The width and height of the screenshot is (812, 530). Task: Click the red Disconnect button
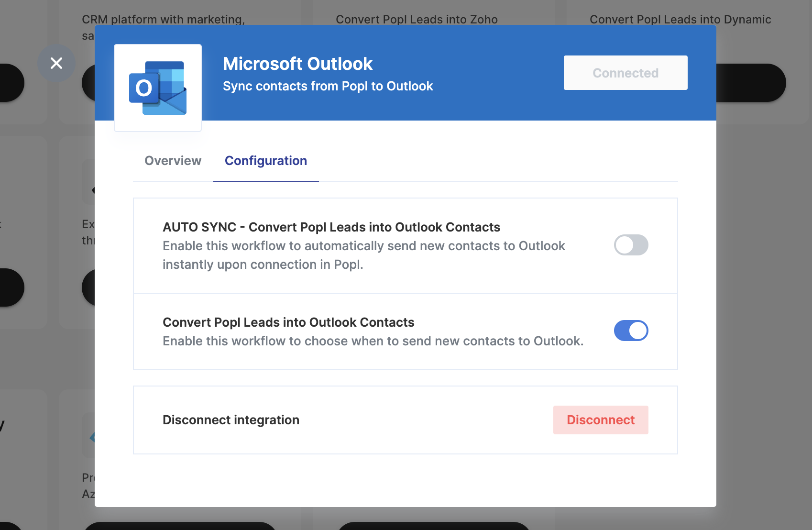601,420
